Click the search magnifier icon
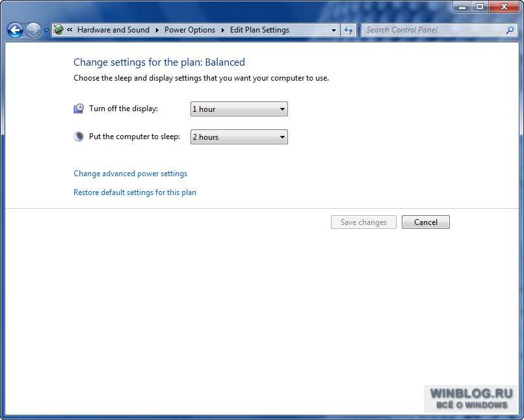 [x=510, y=30]
